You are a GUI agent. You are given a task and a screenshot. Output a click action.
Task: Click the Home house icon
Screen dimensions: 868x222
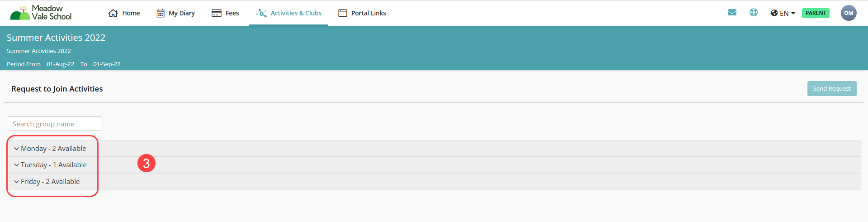point(113,13)
